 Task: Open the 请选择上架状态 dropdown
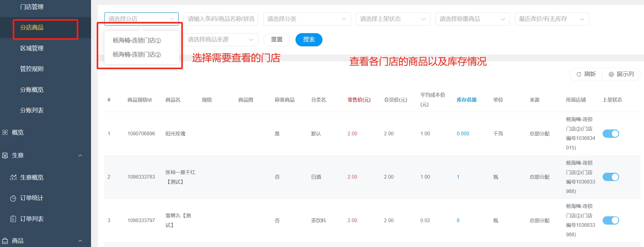393,19
